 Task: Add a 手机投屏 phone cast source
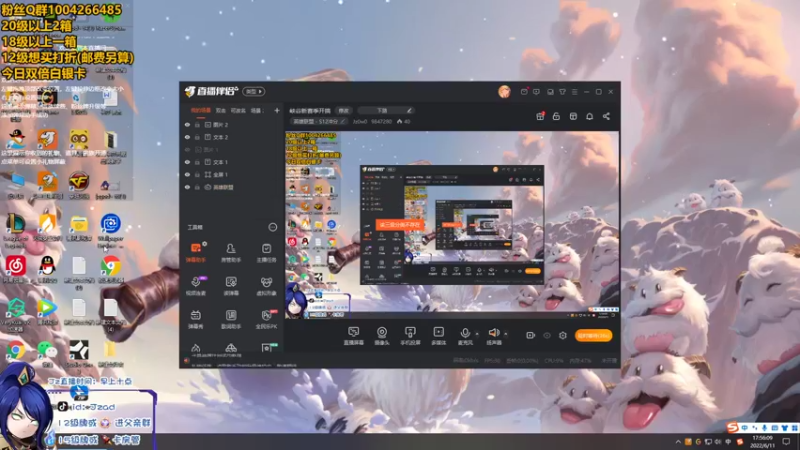pyautogui.click(x=410, y=336)
